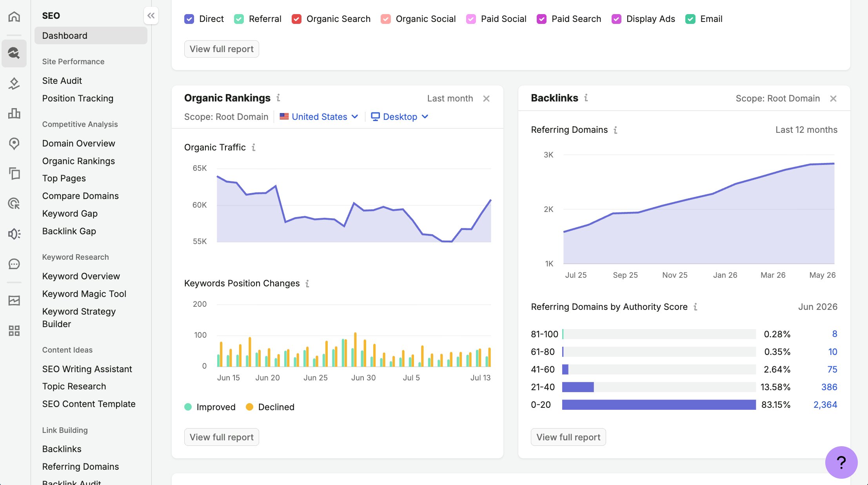Open the diamond-shaped icon below SEO icon
The height and width of the screenshot is (485, 868).
tap(14, 83)
